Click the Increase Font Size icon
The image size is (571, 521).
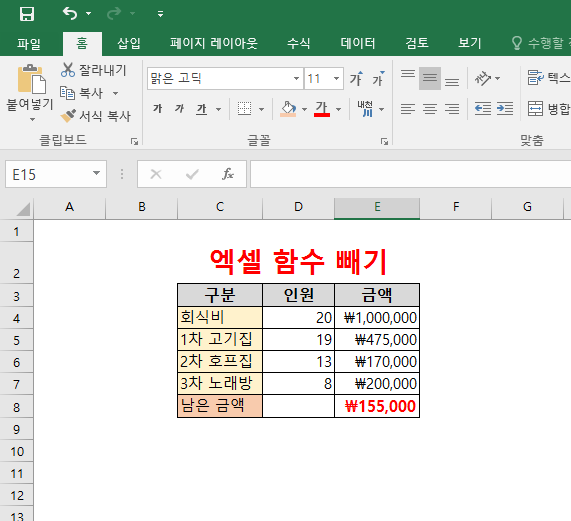[x=357, y=79]
